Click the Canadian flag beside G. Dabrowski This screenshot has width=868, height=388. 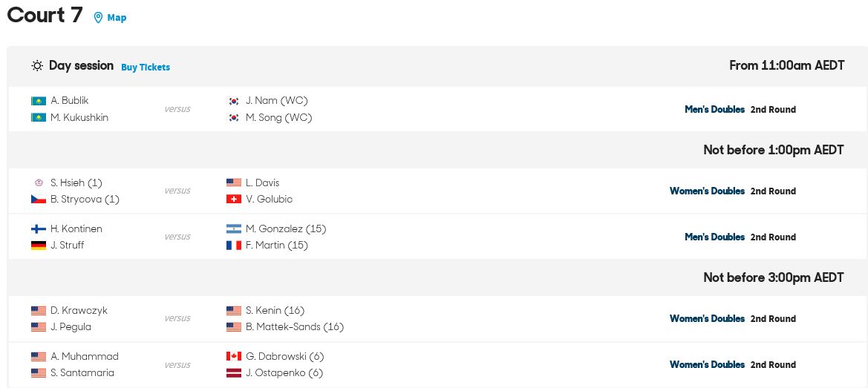click(x=234, y=357)
